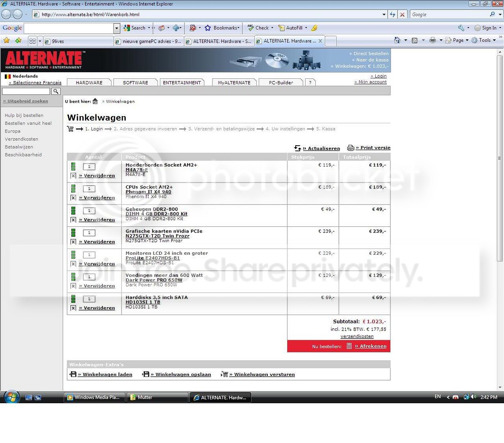Open the verzendkosten link
The width and height of the screenshot is (504, 443).
click(357, 336)
